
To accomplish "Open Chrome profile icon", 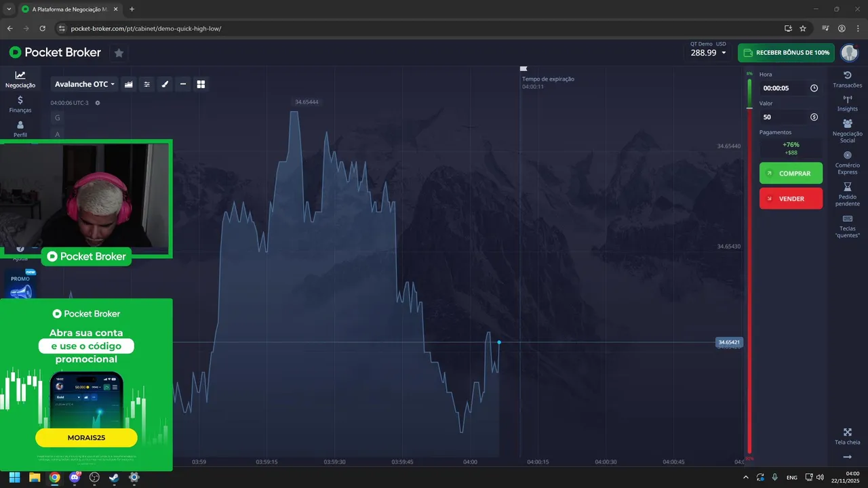I will (x=842, y=28).
